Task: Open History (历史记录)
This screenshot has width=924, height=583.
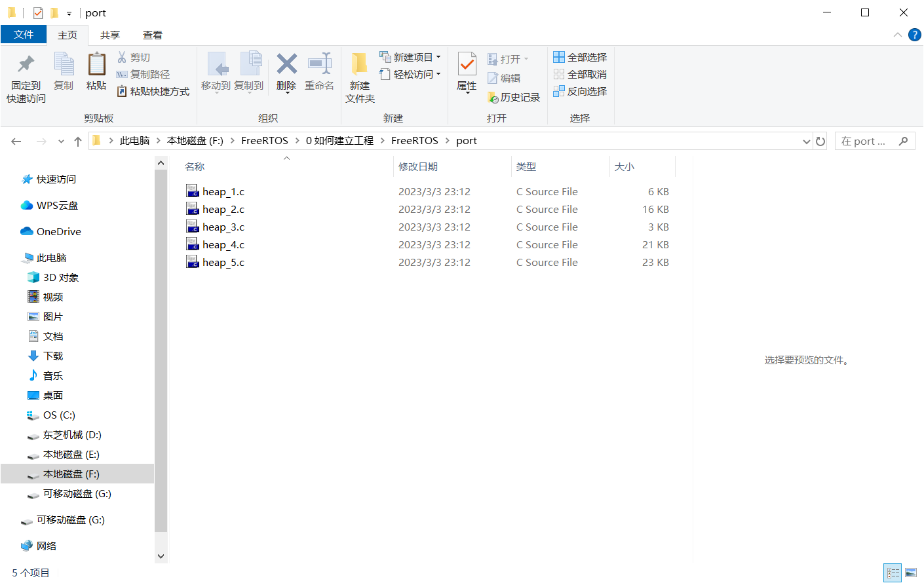Action: [514, 97]
